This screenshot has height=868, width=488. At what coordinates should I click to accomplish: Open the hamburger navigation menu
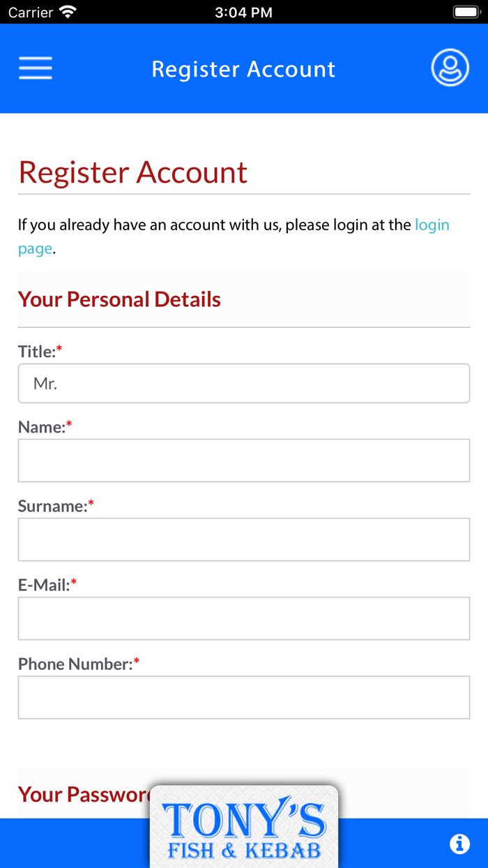pos(36,68)
